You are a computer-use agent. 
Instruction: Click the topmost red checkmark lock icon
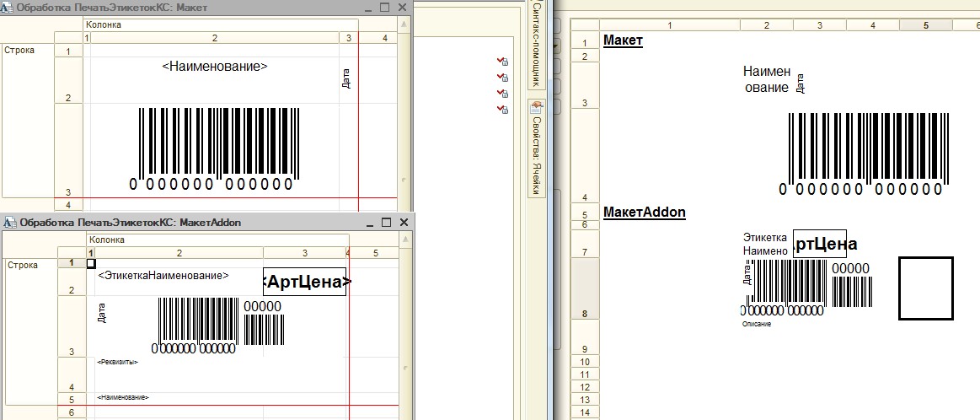click(x=502, y=62)
